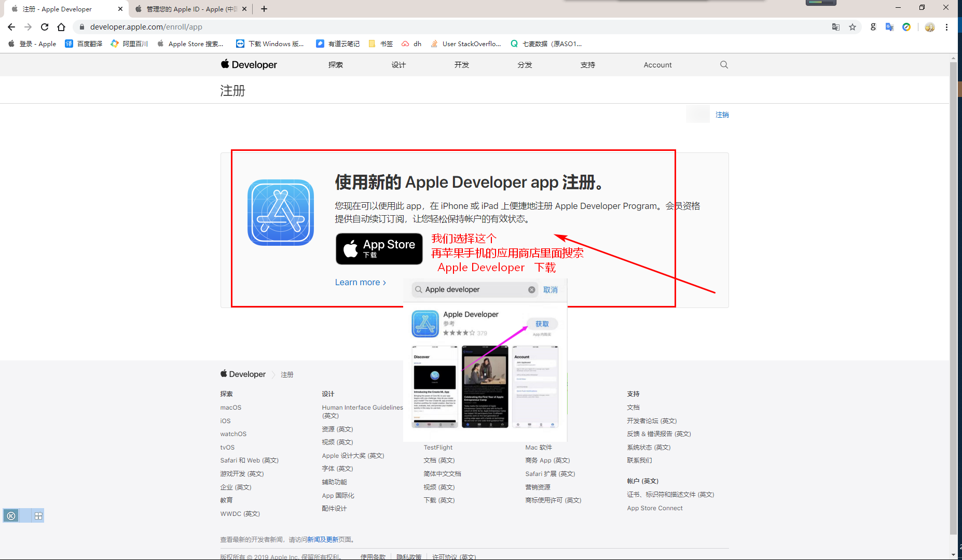
Task: Click the App Store 下载 badge
Action: tap(379, 249)
